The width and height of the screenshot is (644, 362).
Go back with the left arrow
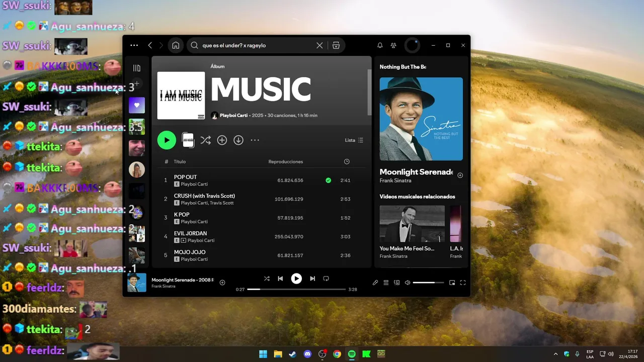(150, 45)
